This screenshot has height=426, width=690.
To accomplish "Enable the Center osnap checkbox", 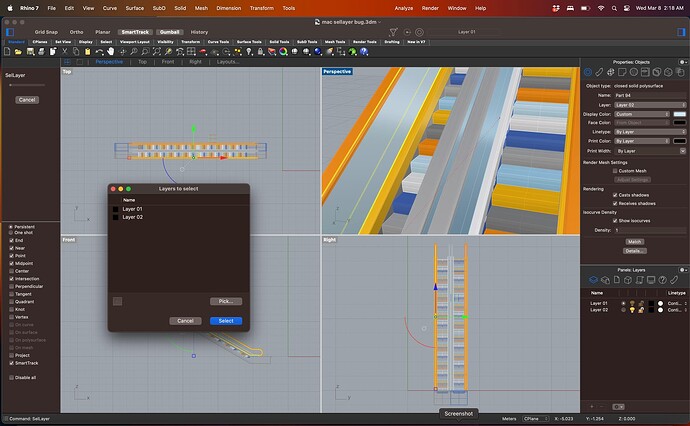I will tap(11, 271).
